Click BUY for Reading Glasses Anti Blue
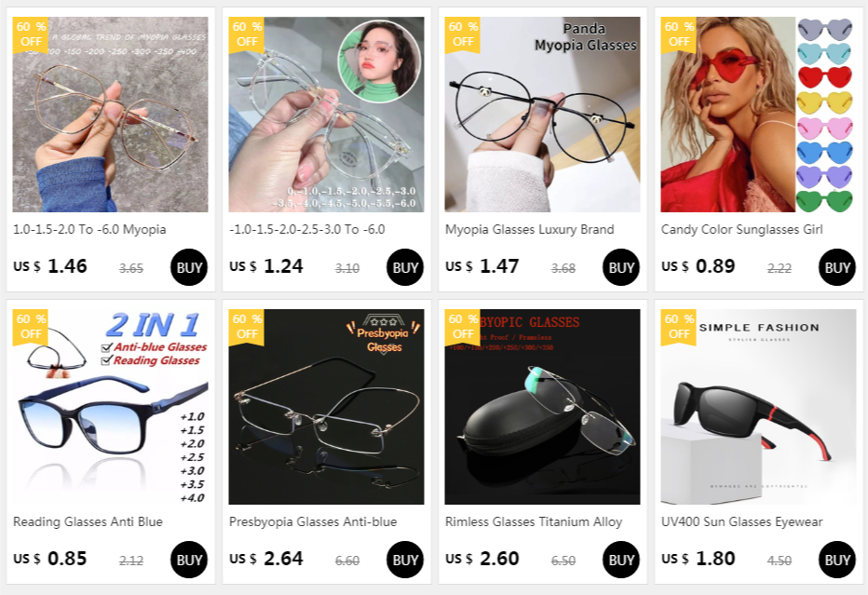The width and height of the screenshot is (868, 595). pos(189,560)
